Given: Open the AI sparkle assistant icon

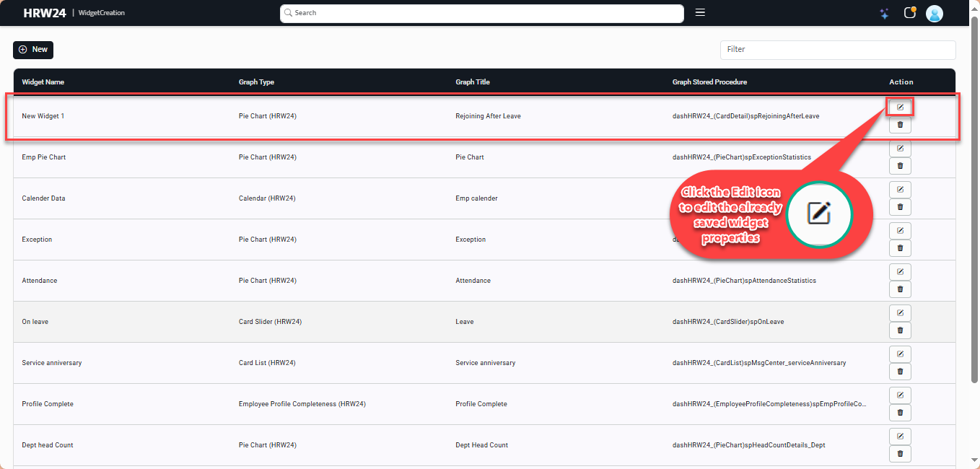Looking at the screenshot, I should click(884, 13).
